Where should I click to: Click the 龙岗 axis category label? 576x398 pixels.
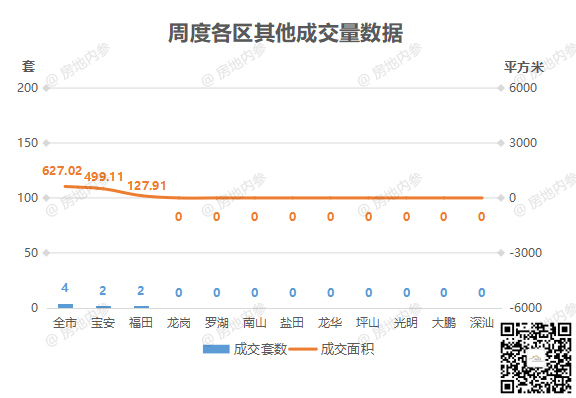point(179,323)
